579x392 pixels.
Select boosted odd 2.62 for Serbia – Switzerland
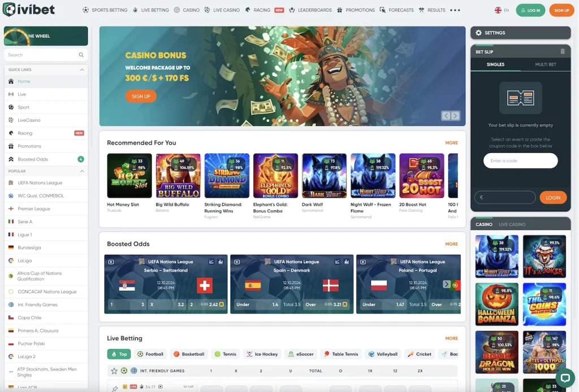pyautogui.click(x=206, y=304)
